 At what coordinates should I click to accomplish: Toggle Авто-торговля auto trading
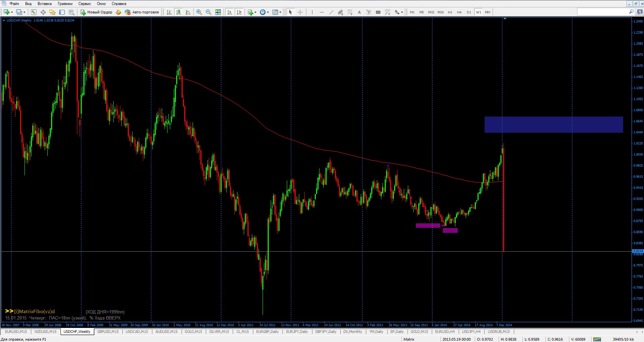pos(142,12)
